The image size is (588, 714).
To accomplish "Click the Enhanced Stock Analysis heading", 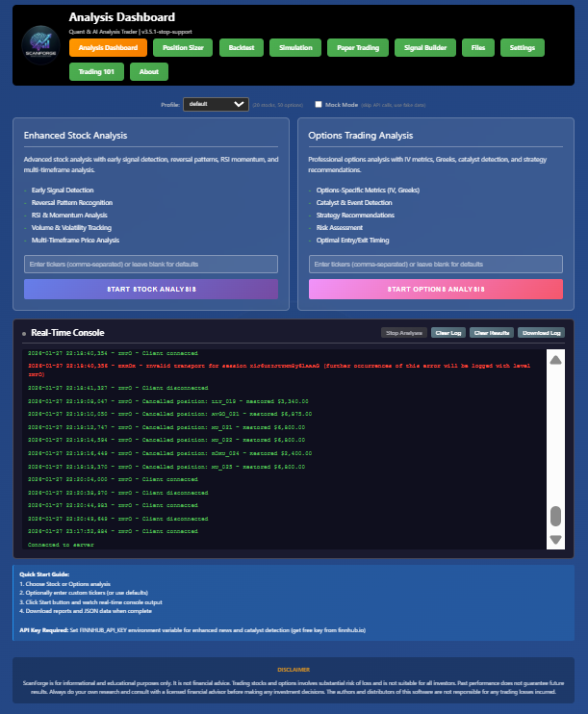I will click(x=76, y=136).
